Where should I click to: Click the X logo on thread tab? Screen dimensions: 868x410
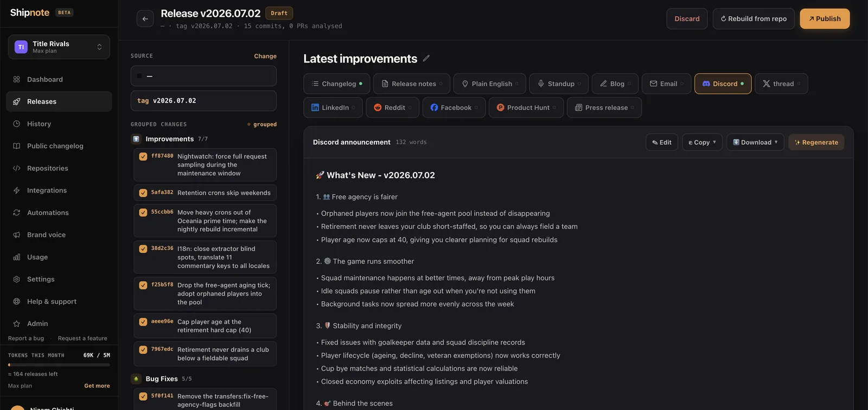pyautogui.click(x=767, y=84)
